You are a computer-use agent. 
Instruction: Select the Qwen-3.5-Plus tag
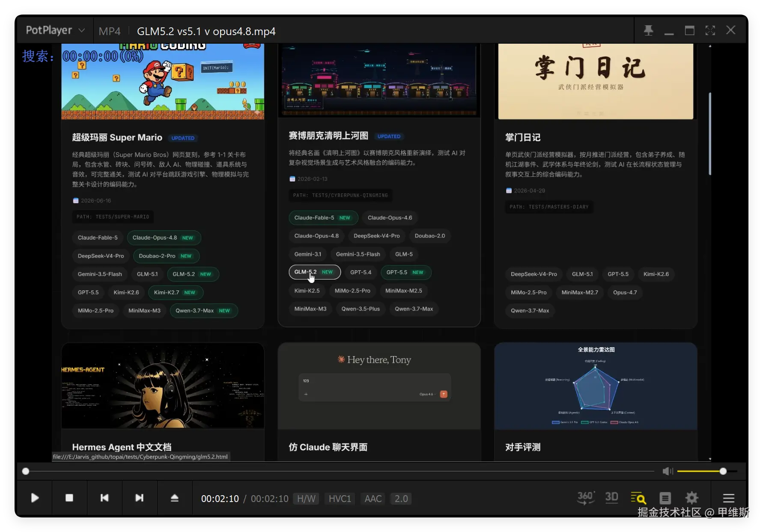(x=361, y=309)
